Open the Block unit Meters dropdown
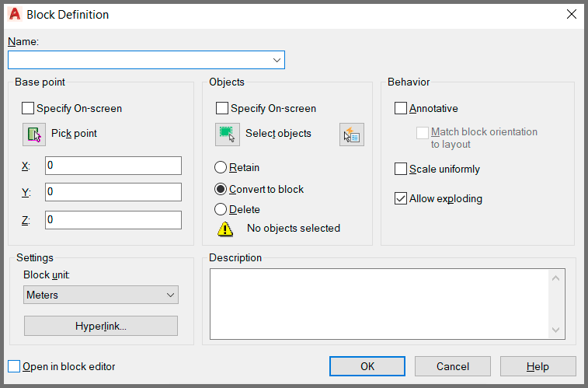Viewport: 588px width, 388px height. 101,295
